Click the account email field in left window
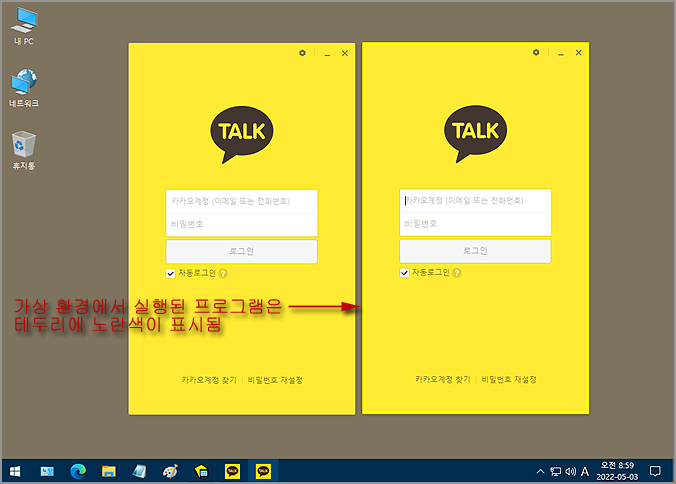The width and height of the screenshot is (676, 484). tap(242, 201)
